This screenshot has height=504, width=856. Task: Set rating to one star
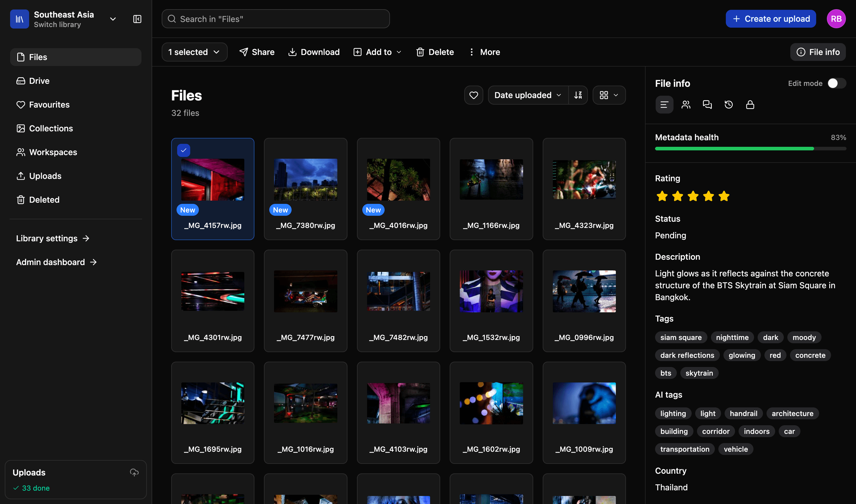662,196
